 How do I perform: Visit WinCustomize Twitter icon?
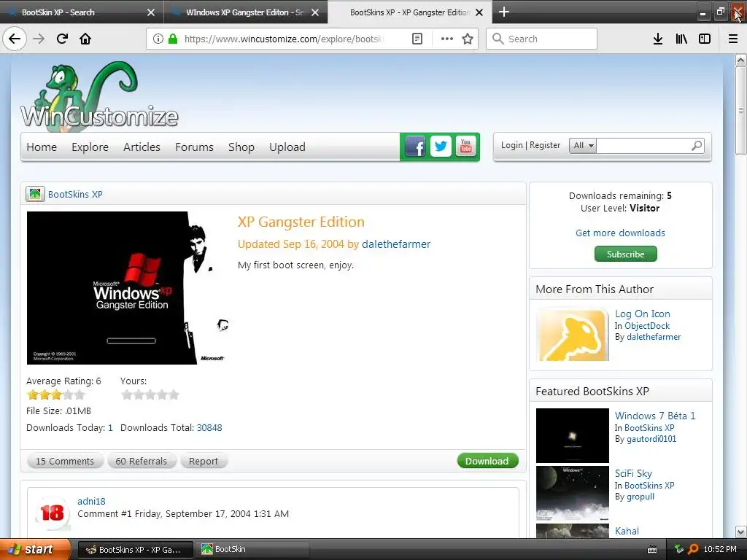(441, 147)
